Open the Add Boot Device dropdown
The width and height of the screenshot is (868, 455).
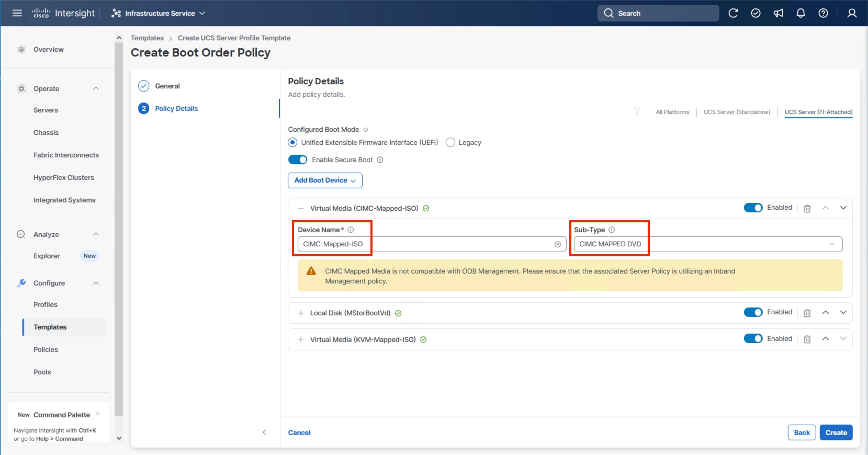click(325, 180)
